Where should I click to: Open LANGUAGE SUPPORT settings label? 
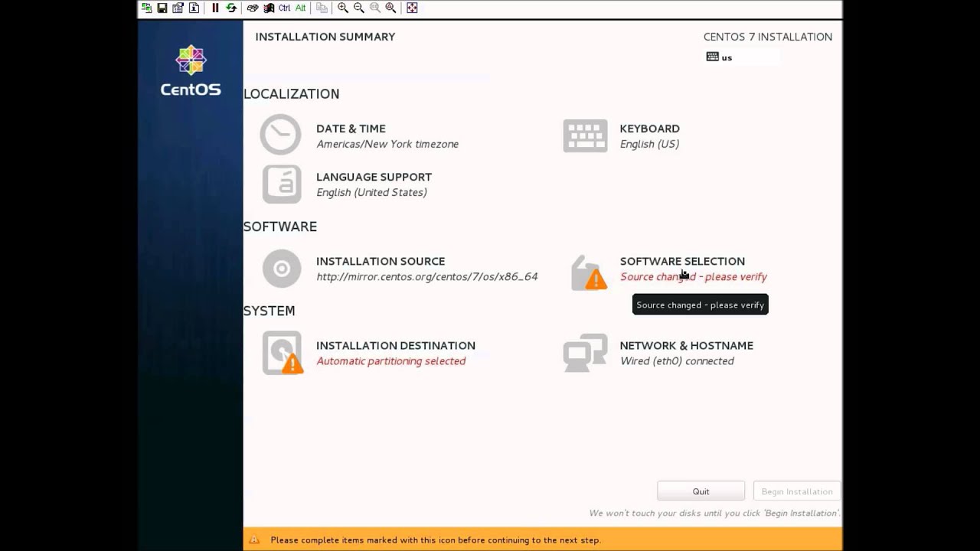[x=374, y=177]
